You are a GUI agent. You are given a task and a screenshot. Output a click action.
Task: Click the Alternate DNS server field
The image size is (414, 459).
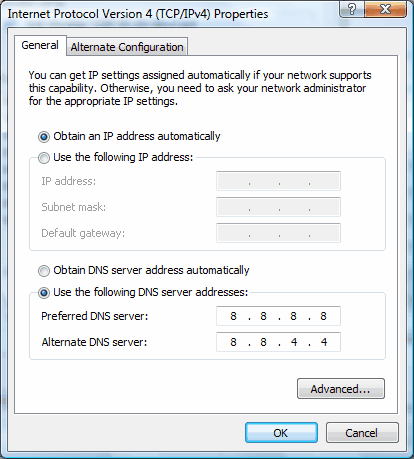point(278,342)
